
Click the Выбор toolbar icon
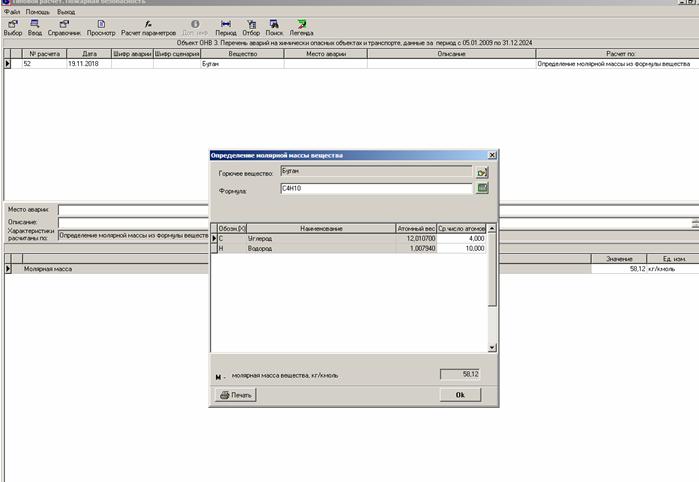point(12,24)
